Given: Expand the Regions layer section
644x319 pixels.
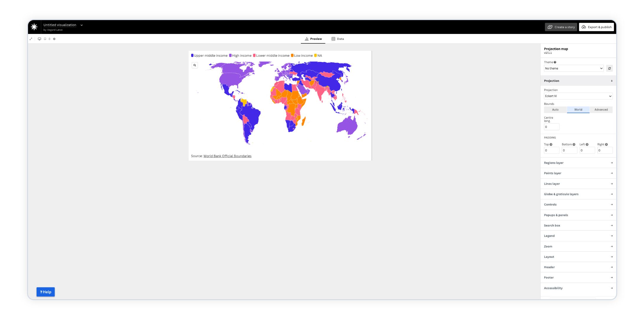Looking at the screenshot, I should click(x=578, y=162).
